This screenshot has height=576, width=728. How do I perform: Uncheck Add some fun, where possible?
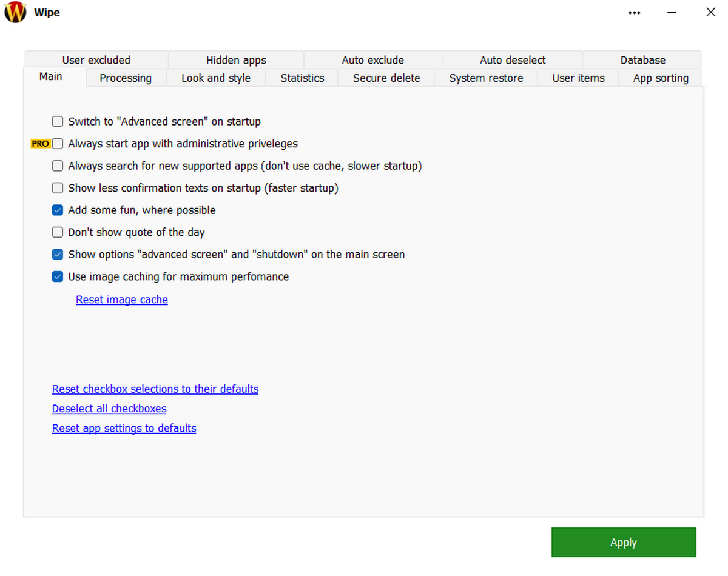tap(58, 210)
